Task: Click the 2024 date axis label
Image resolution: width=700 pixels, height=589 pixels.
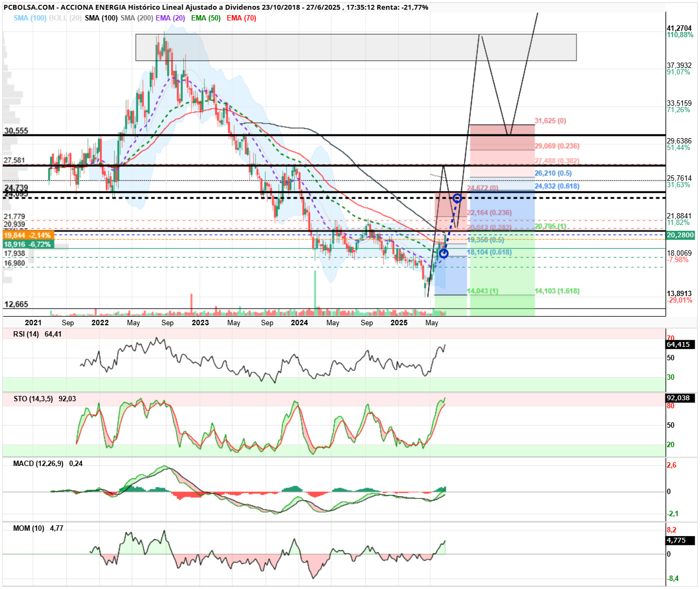Action: coord(299,323)
